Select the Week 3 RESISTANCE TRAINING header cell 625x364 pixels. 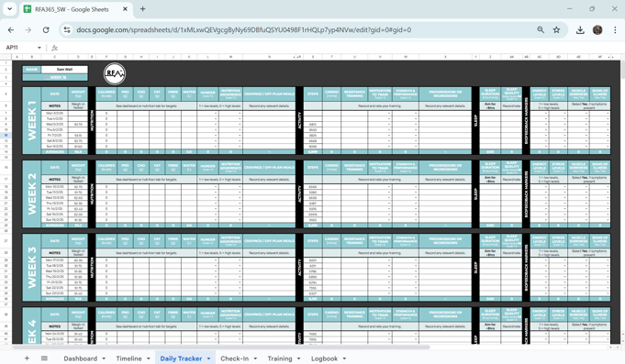[354, 240]
